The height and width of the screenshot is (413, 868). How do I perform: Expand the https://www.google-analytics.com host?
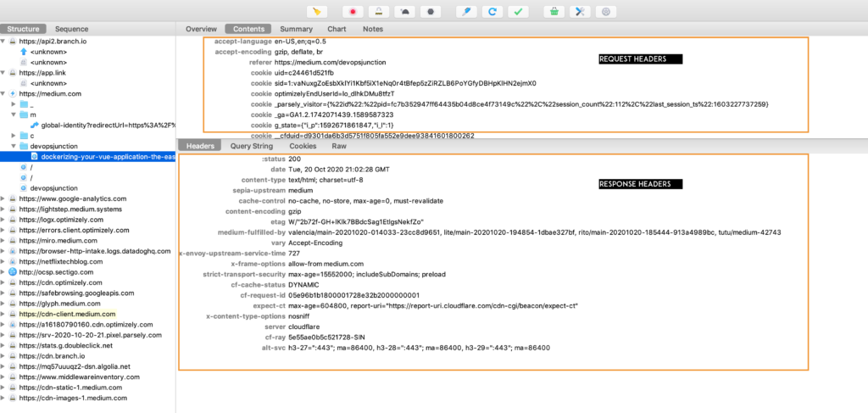pos(5,198)
